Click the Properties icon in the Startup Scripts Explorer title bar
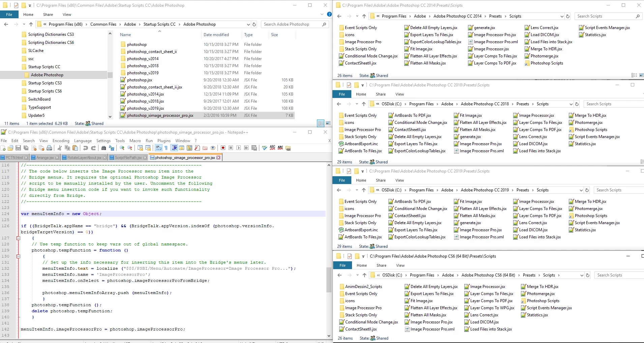The width and height of the screenshot is (644, 343). click(x=16, y=5)
